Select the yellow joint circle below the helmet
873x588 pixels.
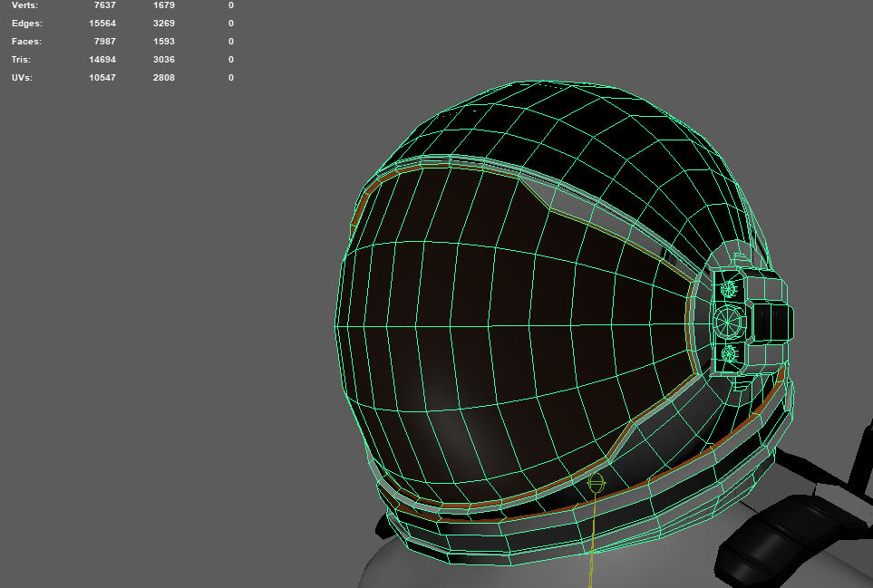click(596, 483)
